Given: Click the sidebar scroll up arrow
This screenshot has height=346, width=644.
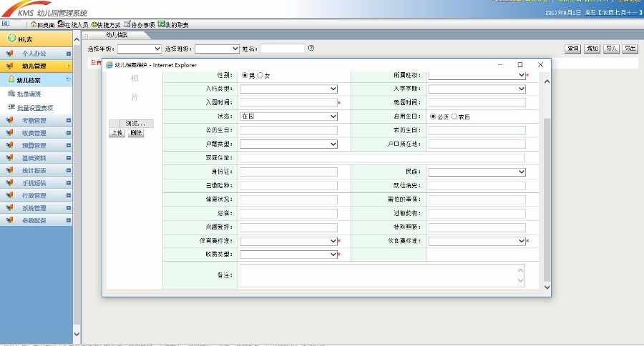Looking at the screenshot, I should click(x=77, y=40).
